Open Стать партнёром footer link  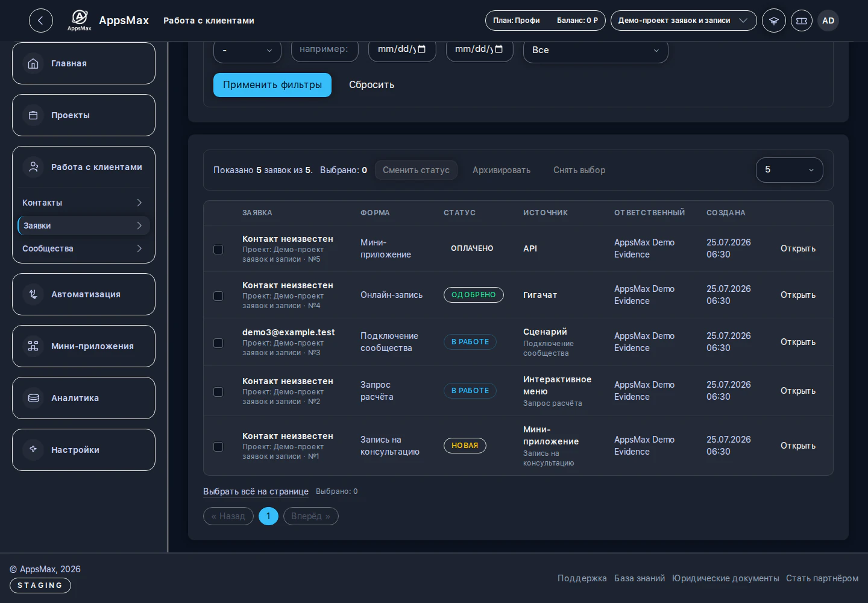click(x=822, y=578)
